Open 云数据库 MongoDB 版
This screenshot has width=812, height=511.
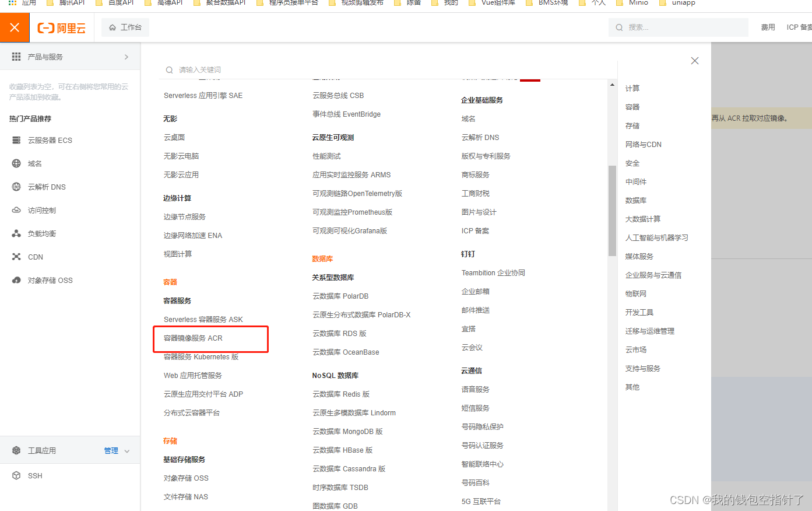(347, 432)
